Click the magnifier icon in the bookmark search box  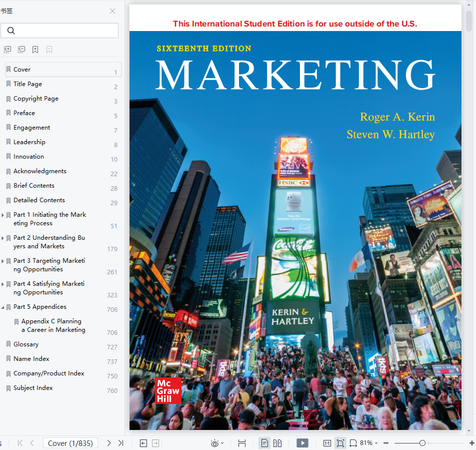[11, 31]
